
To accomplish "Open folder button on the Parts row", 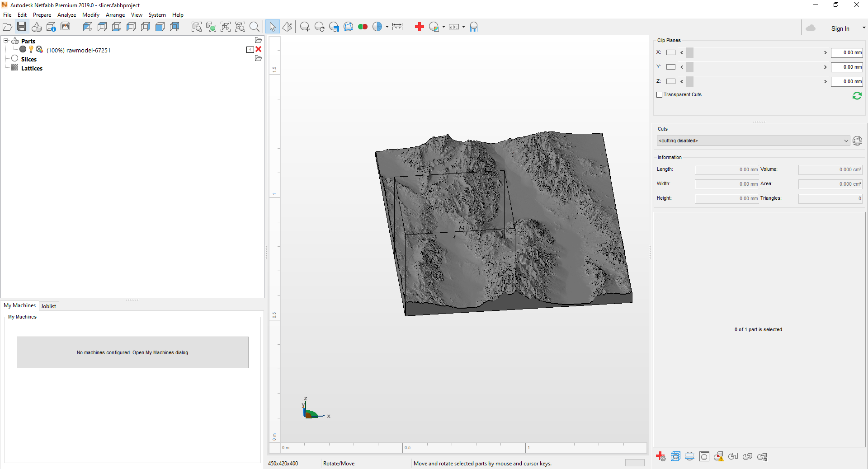I will 259,40.
